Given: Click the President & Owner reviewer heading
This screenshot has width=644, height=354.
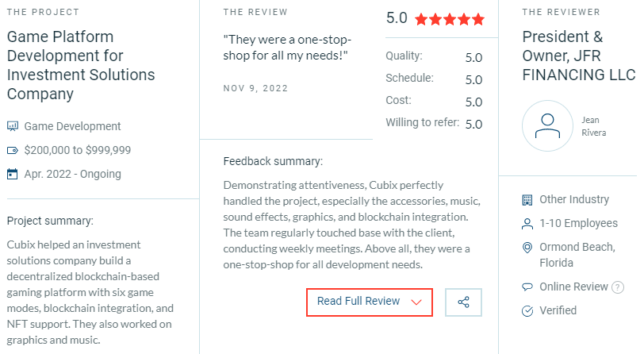Looking at the screenshot, I should coord(579,56).
